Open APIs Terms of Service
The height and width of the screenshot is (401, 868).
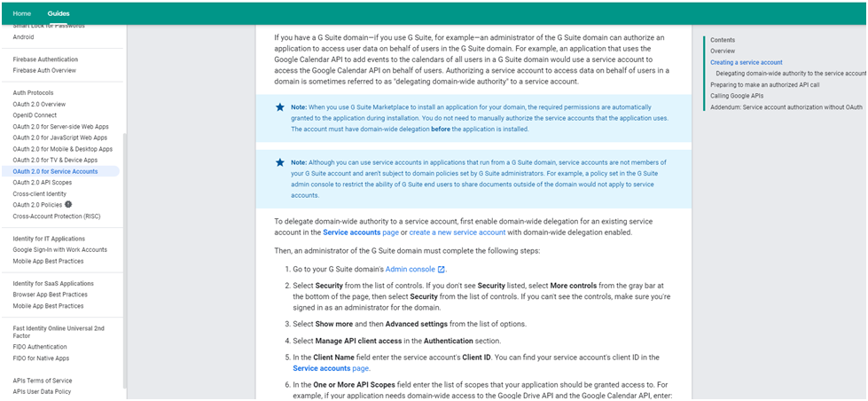coord(42,381)
